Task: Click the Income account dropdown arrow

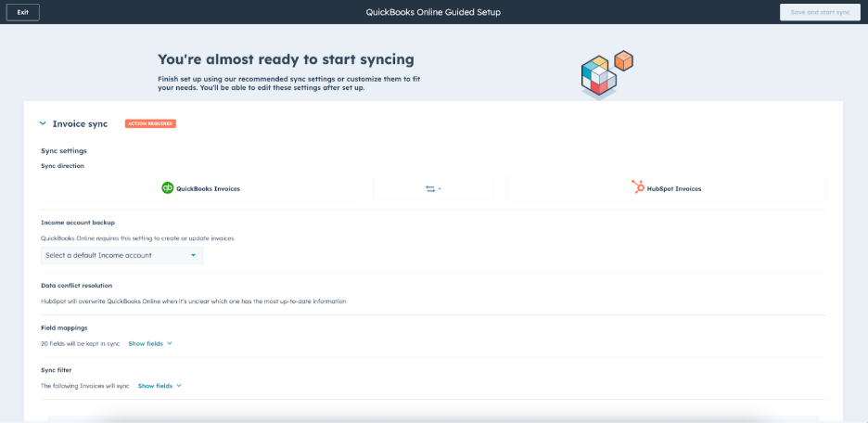Action: pos(193,255)
